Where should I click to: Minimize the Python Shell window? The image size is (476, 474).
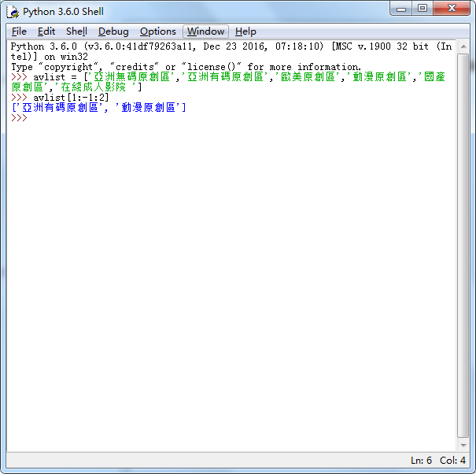point(401,9)
